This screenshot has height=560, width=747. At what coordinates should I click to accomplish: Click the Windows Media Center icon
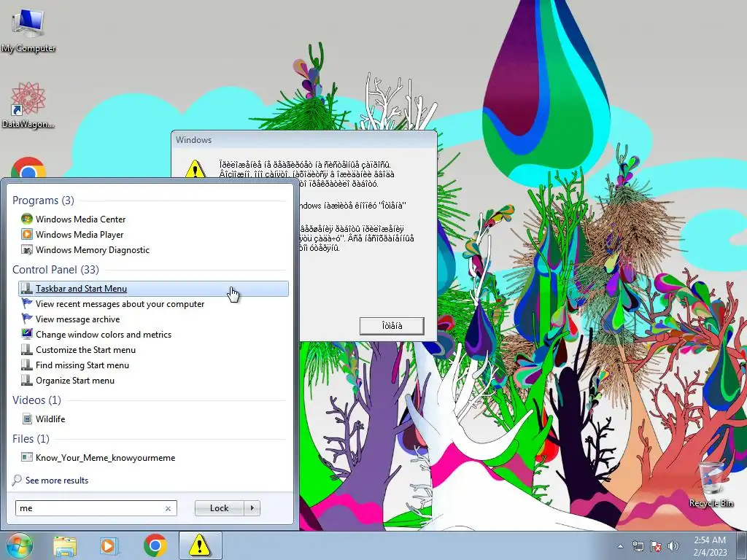pos(27,219)
